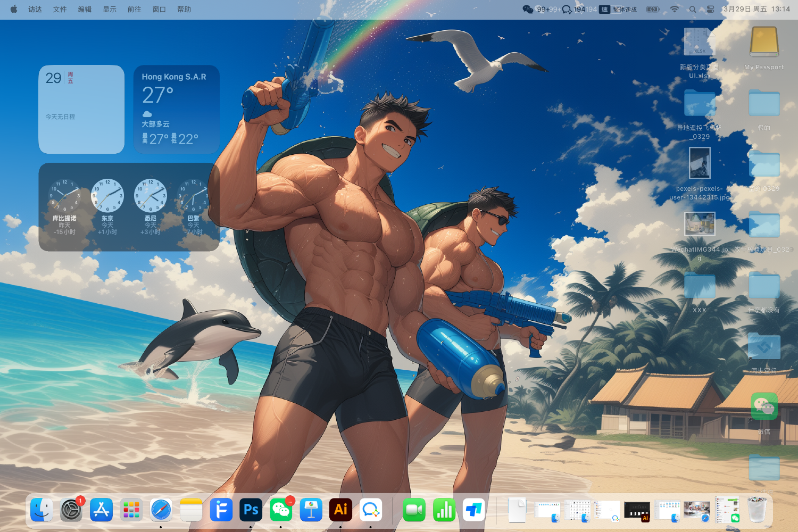
Task: Open the 文件 menu
Action: pyautogui.click(x=60, y=9)
